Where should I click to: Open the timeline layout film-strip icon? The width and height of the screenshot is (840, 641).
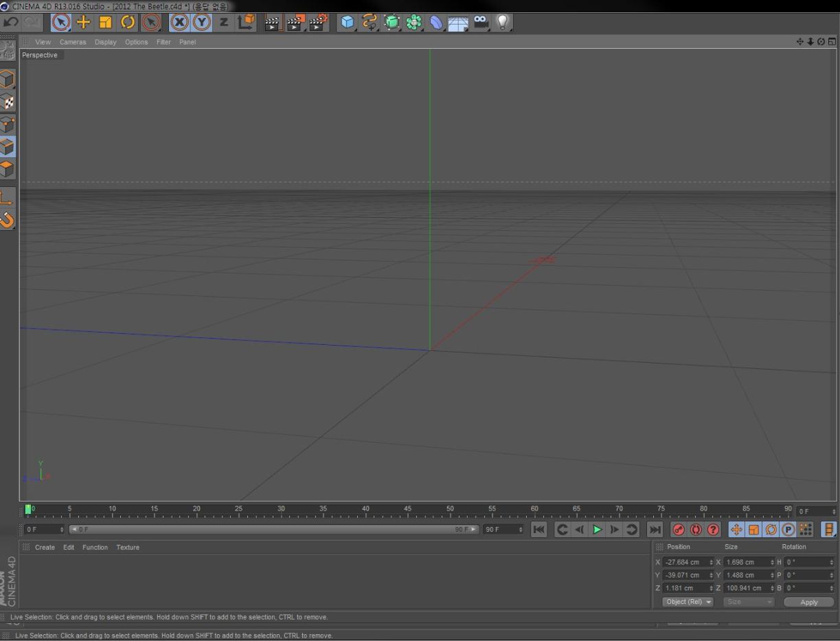coord(829,530)
